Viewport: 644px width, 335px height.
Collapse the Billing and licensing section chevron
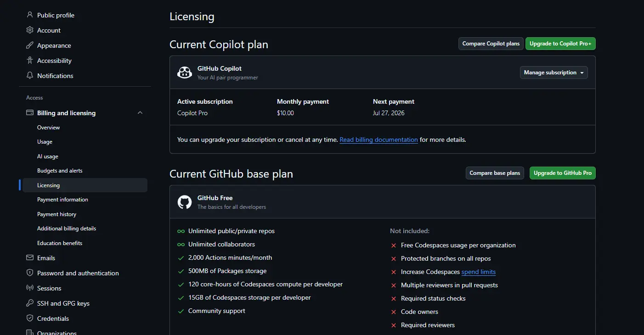pyautogui.click(x=140, y=113)
